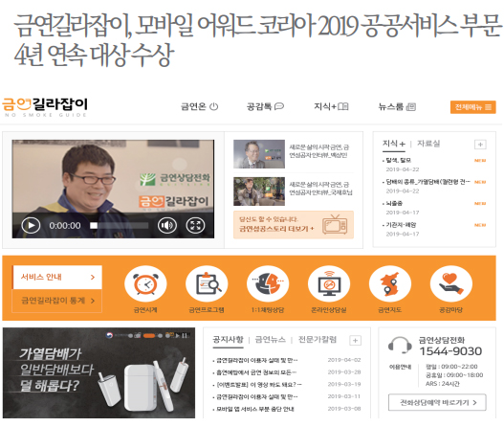
Task: Open the 금연온 menu
Action: coord(199,106)
